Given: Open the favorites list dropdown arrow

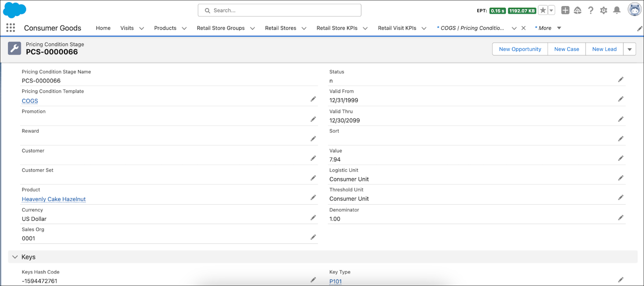Looking at the screenshot, I should tap(551, 10).
